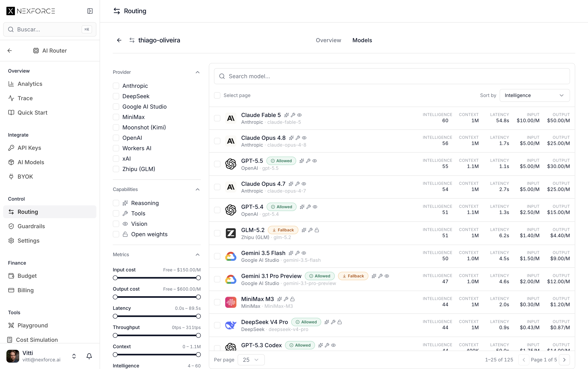588x369 pixels.
Task: Go to the previous page of models
Action: pyautogui.click(x=524, y=360)
